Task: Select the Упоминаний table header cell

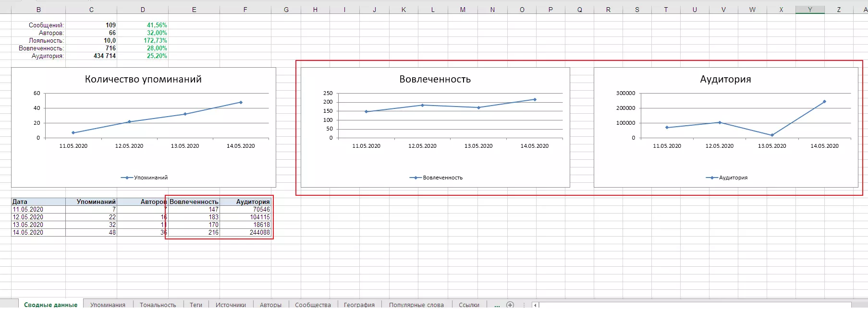Action: click(x=91, y=202)
